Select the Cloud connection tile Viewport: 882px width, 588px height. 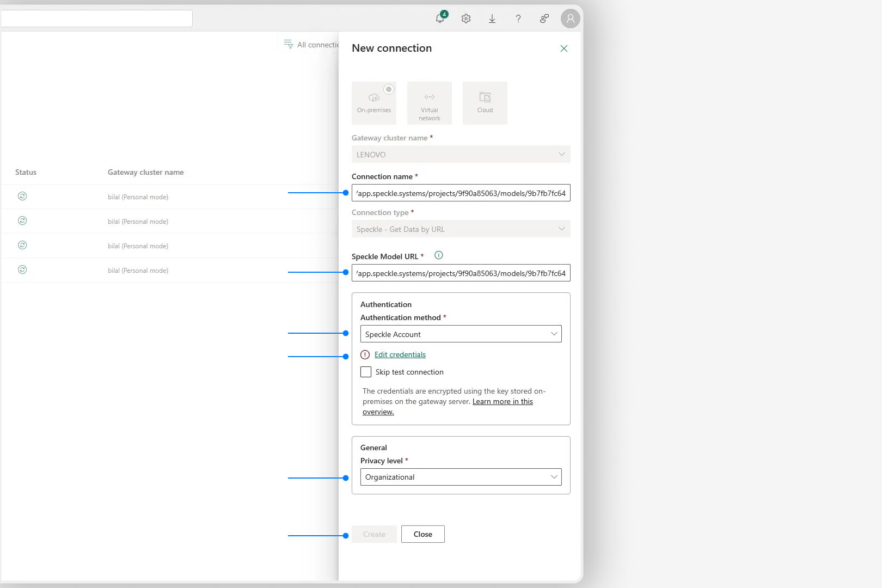click(x=485, y=103)
